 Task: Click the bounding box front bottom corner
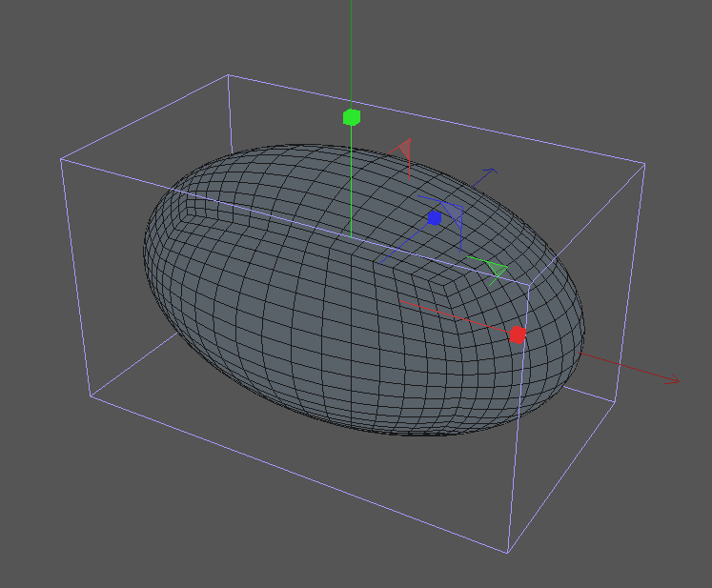507,553
